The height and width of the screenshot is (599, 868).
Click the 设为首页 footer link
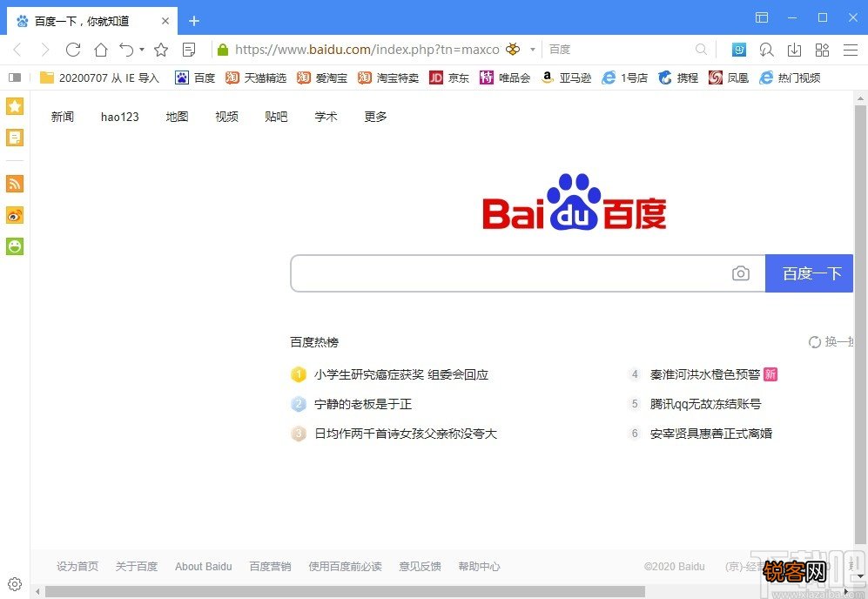[x=77, y=566]
